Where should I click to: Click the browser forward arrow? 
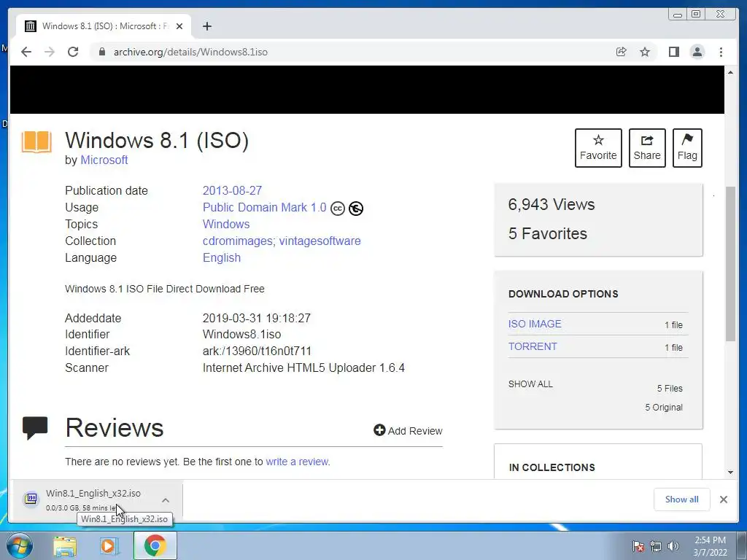(x=50, y=52)
